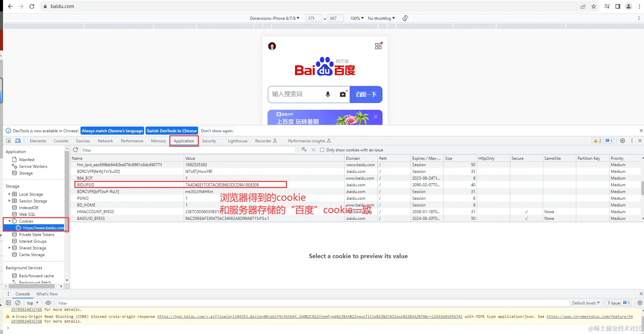Clear console icon
The image size is (644, 334).
tap(18, 303)
